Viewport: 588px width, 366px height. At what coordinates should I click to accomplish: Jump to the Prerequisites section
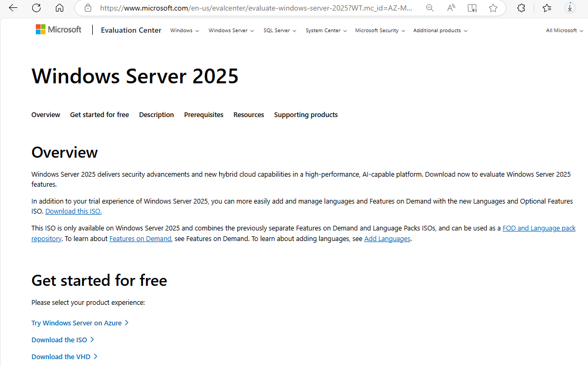pyautogui.click(x=203, y=114)
